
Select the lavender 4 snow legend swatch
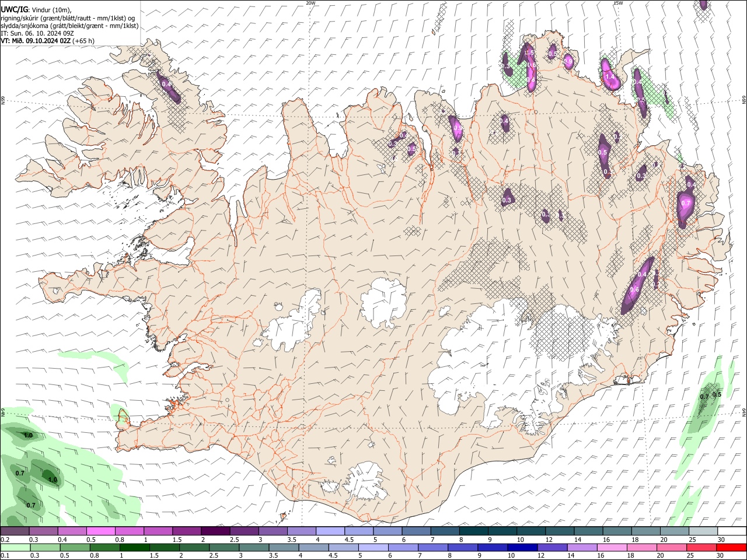[x=330, y=531]
